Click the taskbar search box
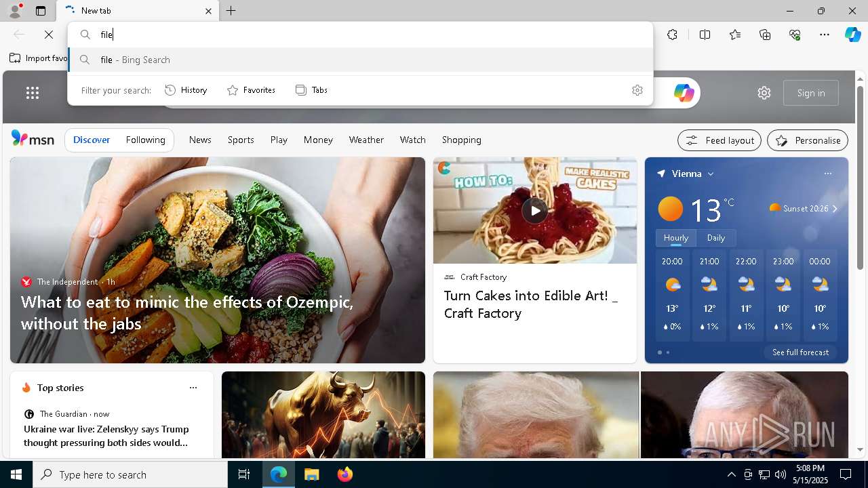 (130, 474)
